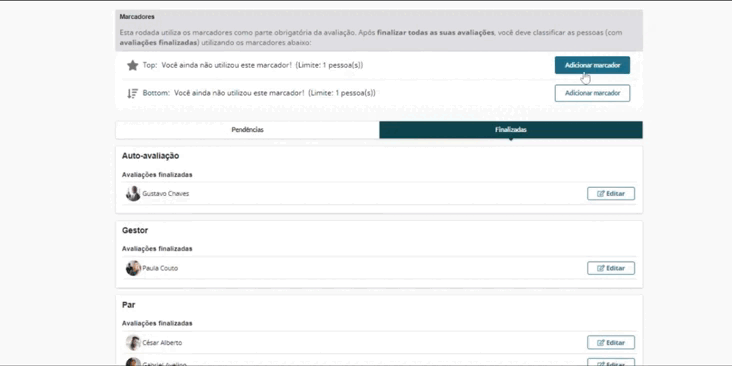
Task: Click the Top marker status text
Action: pos(253,65)
